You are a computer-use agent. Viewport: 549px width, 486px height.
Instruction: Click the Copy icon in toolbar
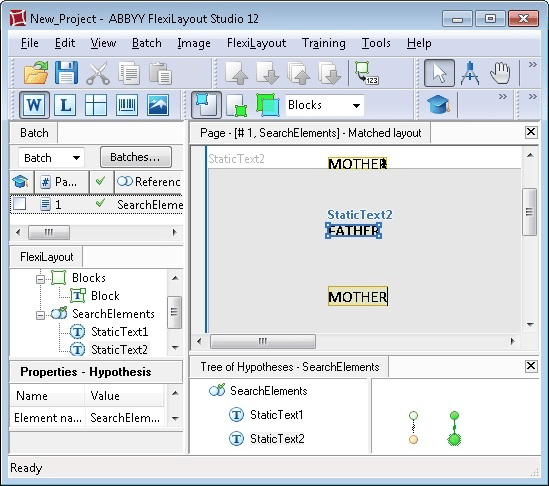click(129, 74)
